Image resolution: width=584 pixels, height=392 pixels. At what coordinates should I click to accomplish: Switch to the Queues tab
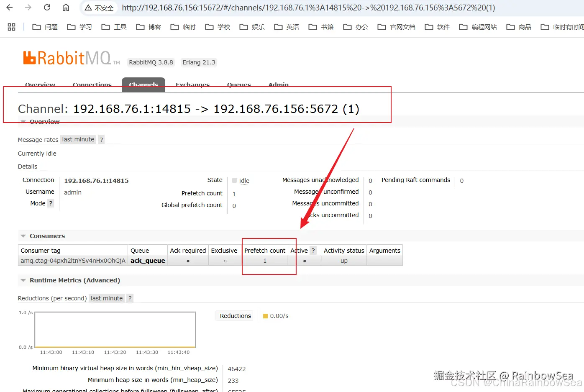point(239,85)
